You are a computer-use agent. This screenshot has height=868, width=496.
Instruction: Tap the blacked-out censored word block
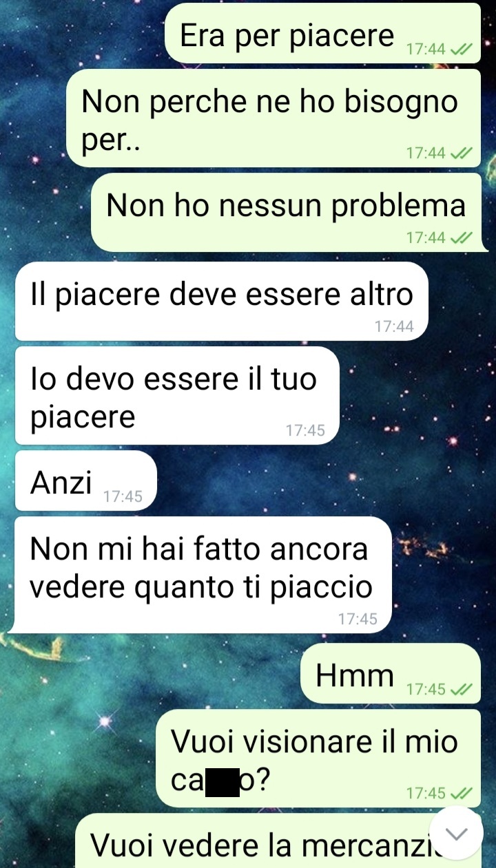[x=223, y=781]
